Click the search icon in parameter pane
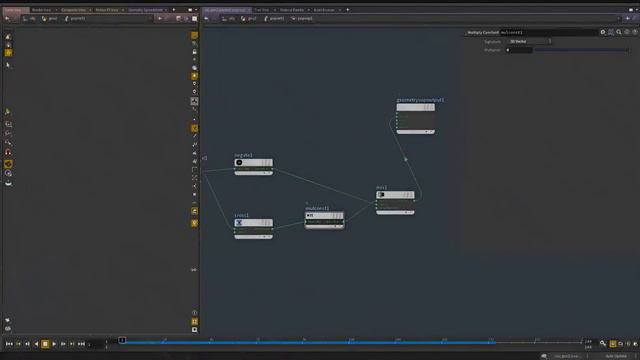640x360 pixels. coord(619,32)
